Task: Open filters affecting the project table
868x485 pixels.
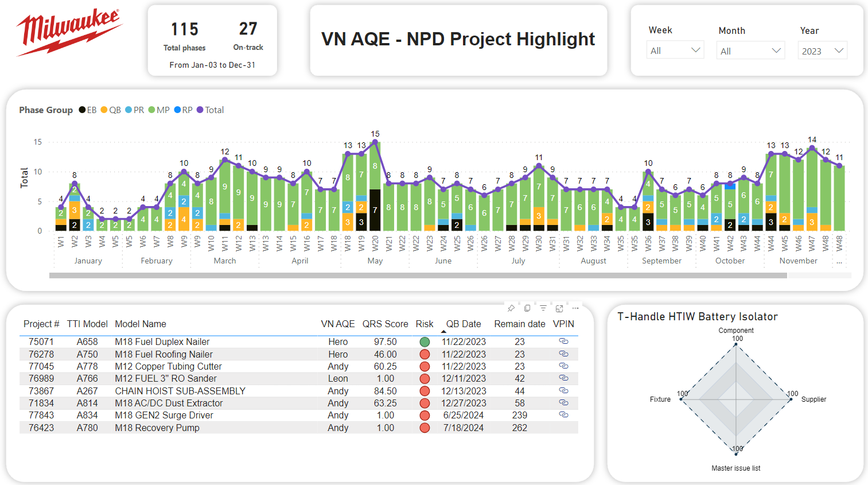Action: pos(543,308)
